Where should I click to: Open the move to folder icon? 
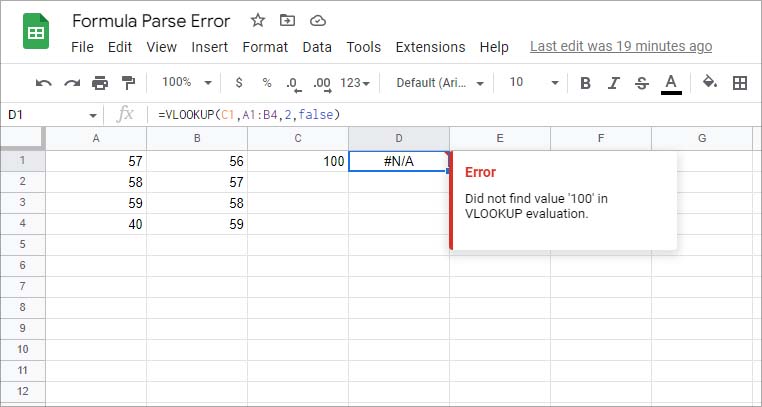288,20
